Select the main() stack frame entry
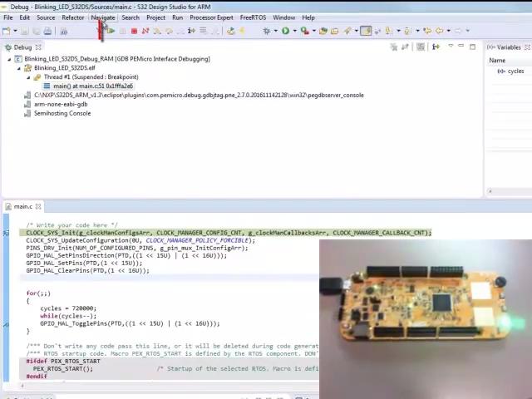This screenshot has height=399, width=532. 92,86
